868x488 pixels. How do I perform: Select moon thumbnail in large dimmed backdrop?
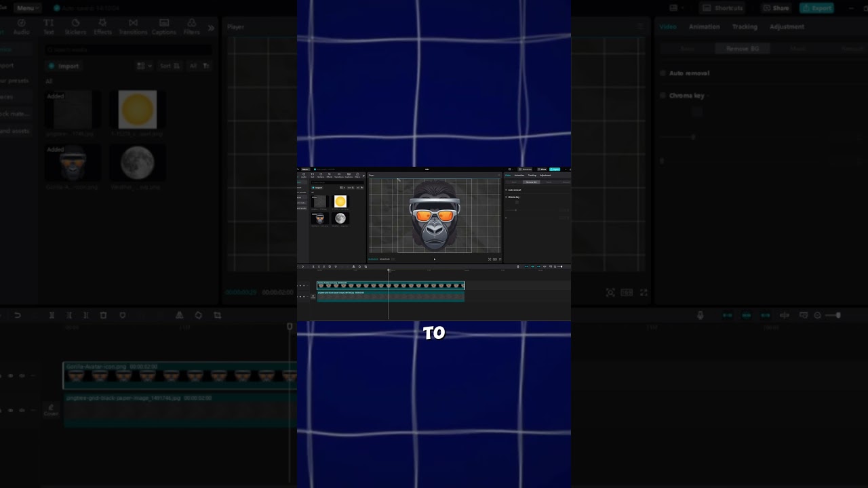[138, 163]
